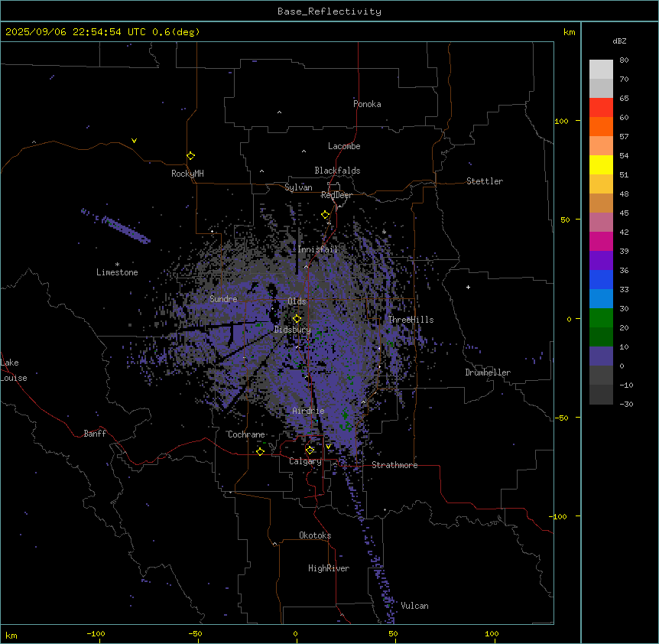Click the Banff label
This screenshot has width=659, height=644.
coord(95,434)
